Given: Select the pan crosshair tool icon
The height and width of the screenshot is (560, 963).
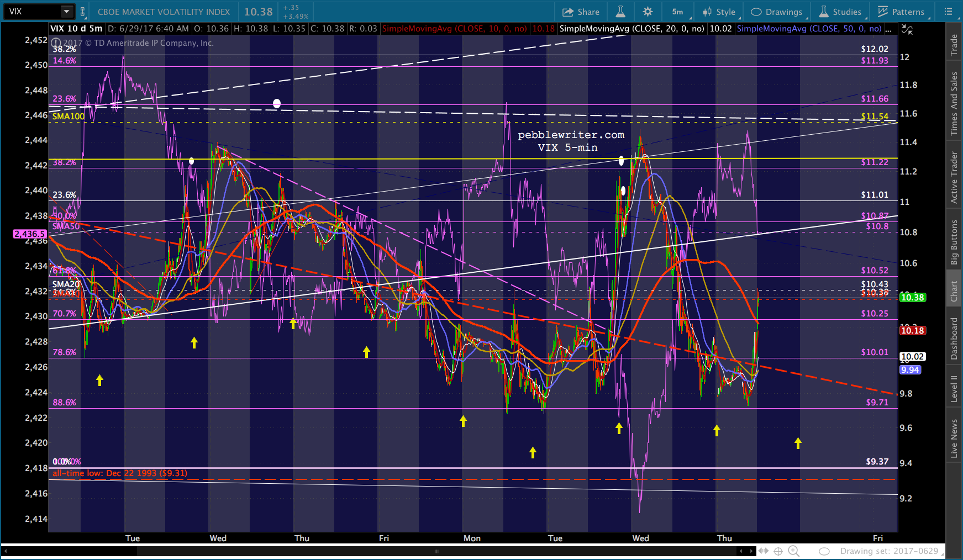Looking at the screenshot, I should pos(778,551).
